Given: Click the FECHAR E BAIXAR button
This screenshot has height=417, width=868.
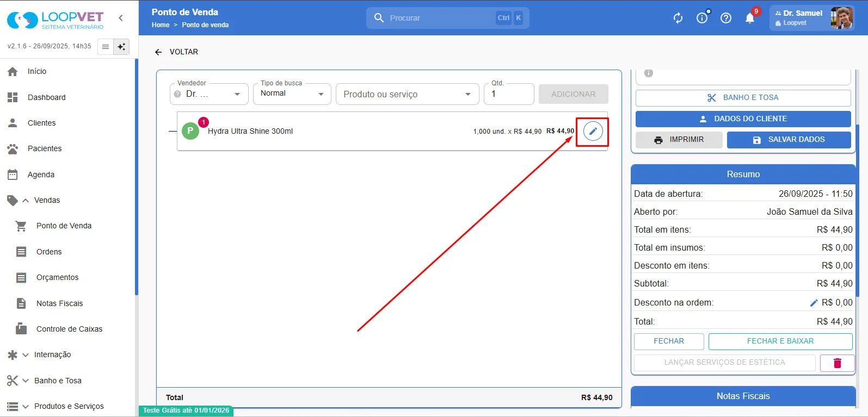Looking at the screenshot, I should (780, 341).
